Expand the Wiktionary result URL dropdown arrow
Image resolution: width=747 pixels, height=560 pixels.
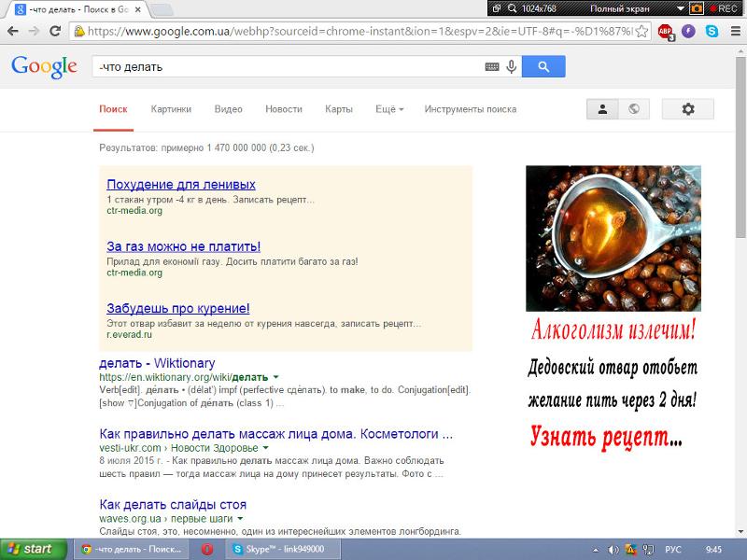[x=275, y=377]
